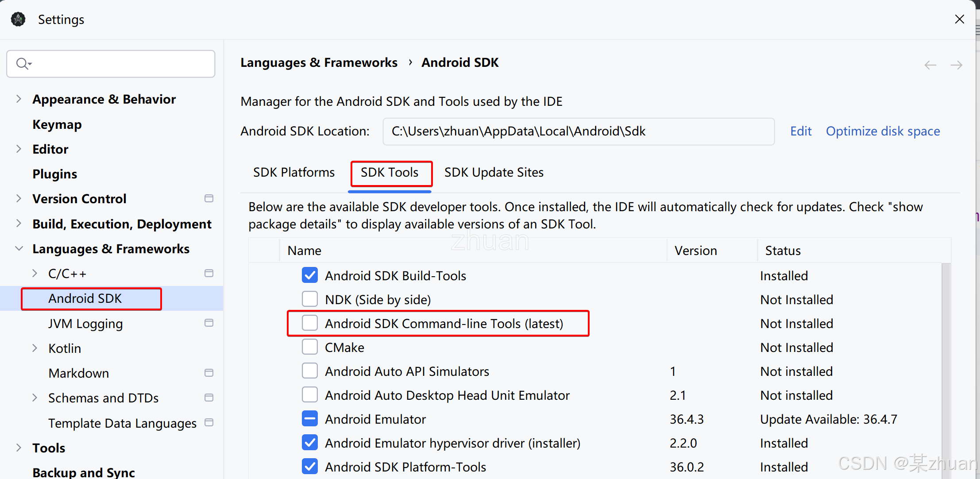
Task: Click the Optimize disk space link
Action: coord(883,131)
